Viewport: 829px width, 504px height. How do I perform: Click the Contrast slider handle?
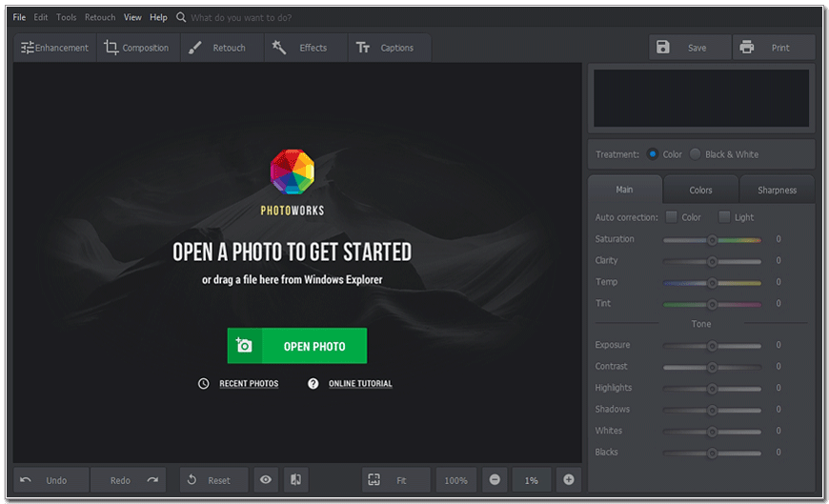point(712,367)
